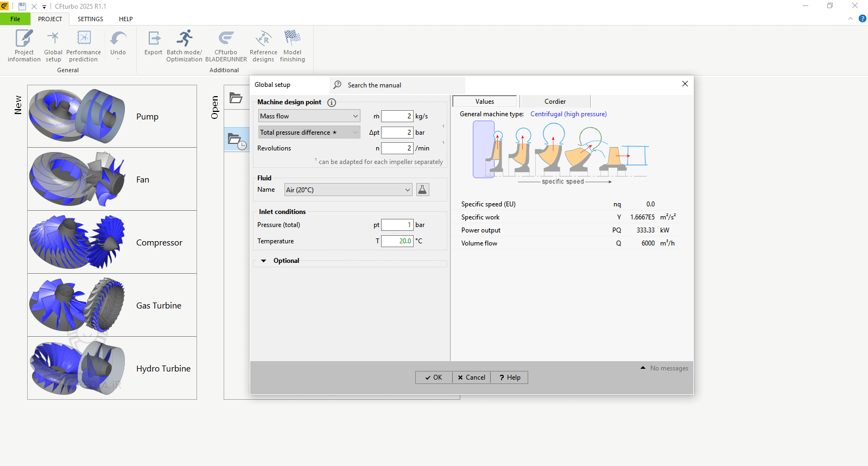Launch CFturbo BLADERUNNER
The width and height of the screenshot is (868, 466).
[x=226, y=46]
